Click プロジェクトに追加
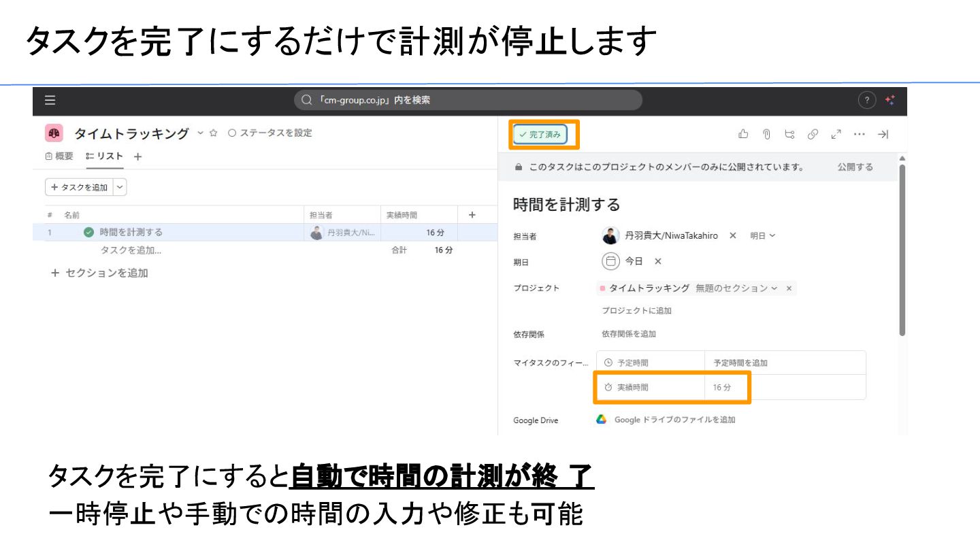 coord(636,310)
